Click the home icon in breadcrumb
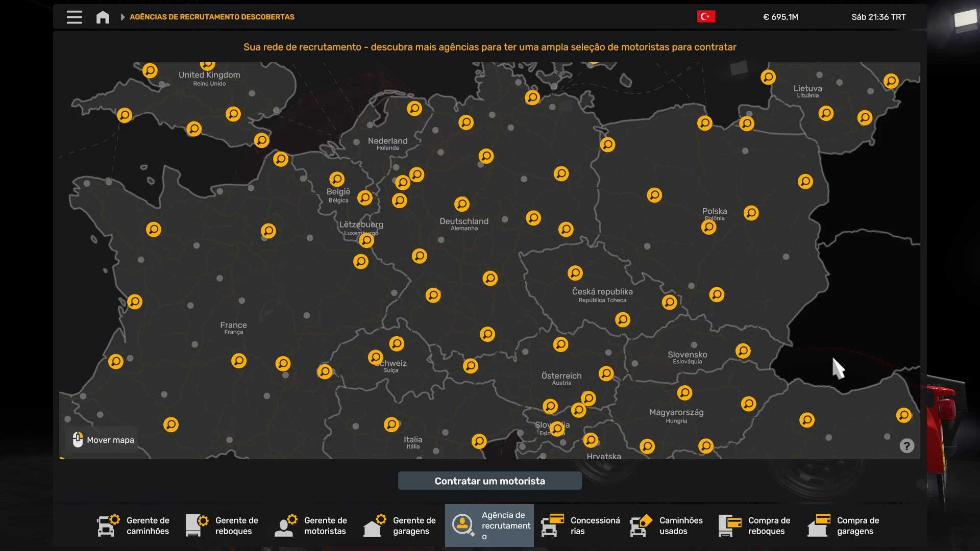This screenshot has height=551, width=980. tap(103, 17)
